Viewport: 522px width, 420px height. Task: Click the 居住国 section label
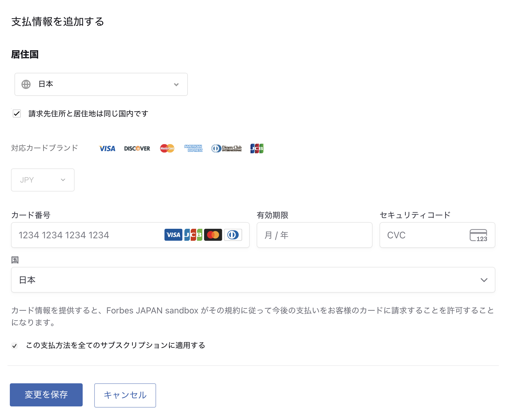(x=25, y=54)
